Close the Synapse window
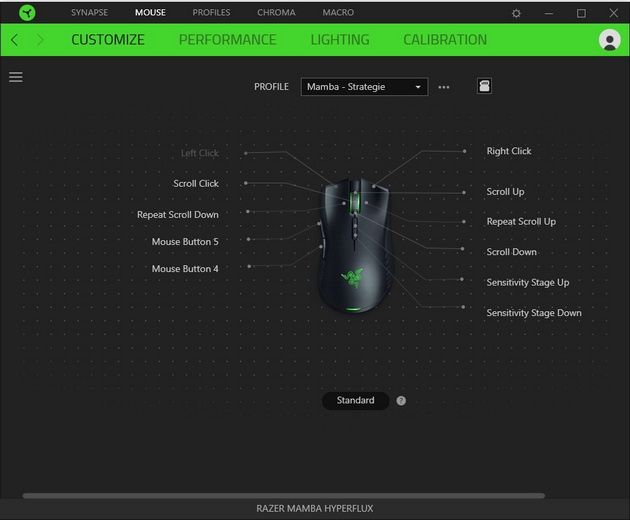Screen dimensions: 630x520 (x=614, y=13)
